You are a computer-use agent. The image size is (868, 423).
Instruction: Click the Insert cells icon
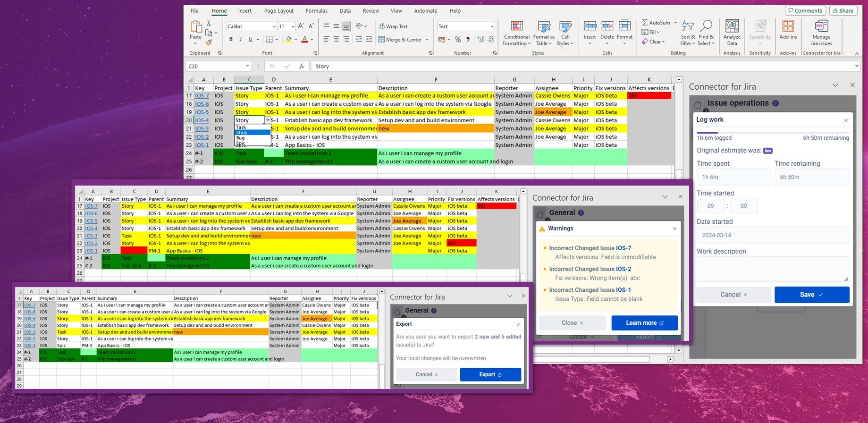[590, 26]
